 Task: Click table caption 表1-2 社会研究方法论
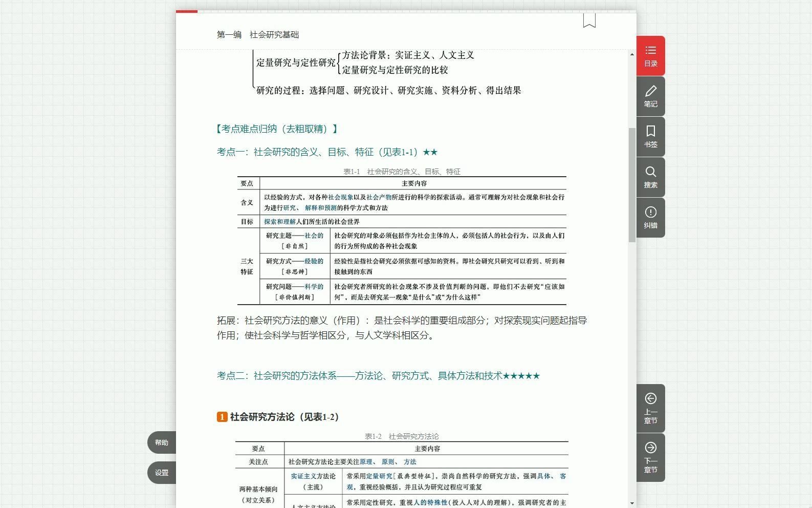coord(402,436)
